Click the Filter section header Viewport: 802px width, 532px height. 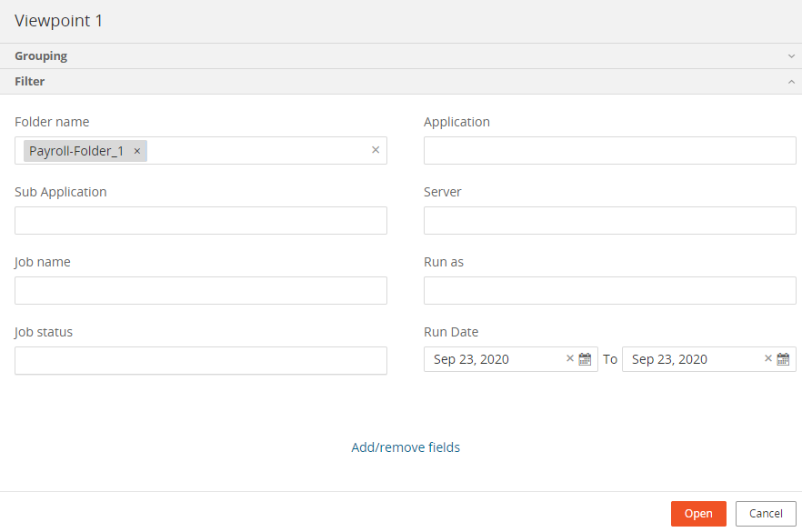(30, 82)
